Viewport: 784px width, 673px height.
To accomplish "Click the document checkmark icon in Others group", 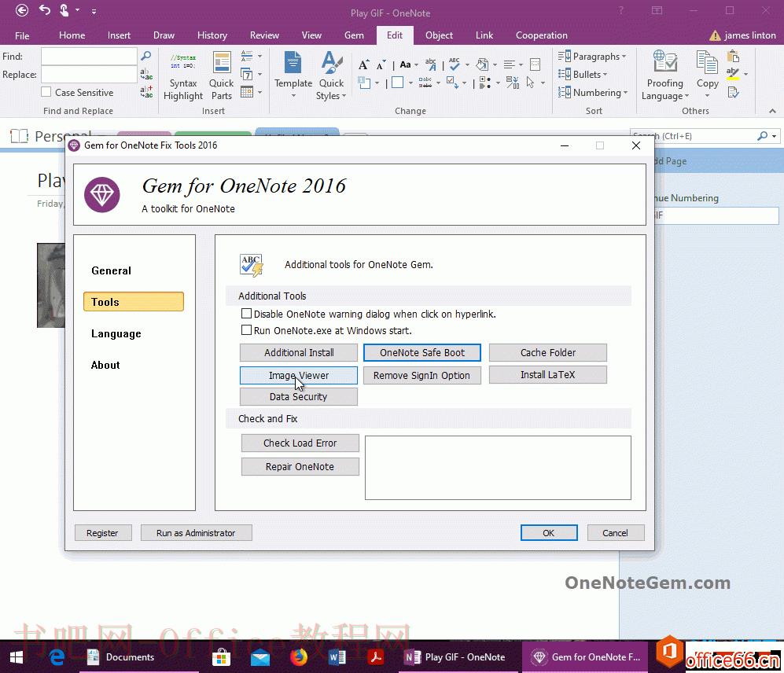I will pos(733,92).
